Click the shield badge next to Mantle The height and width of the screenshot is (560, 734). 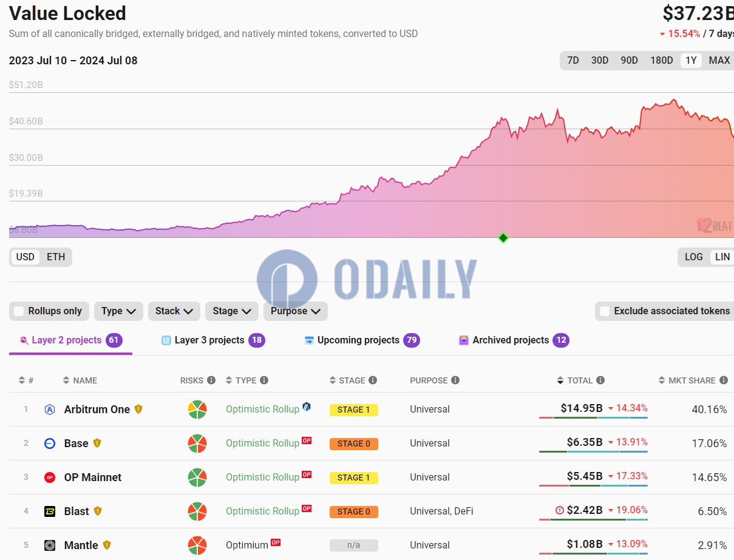(x=107, y=545)
